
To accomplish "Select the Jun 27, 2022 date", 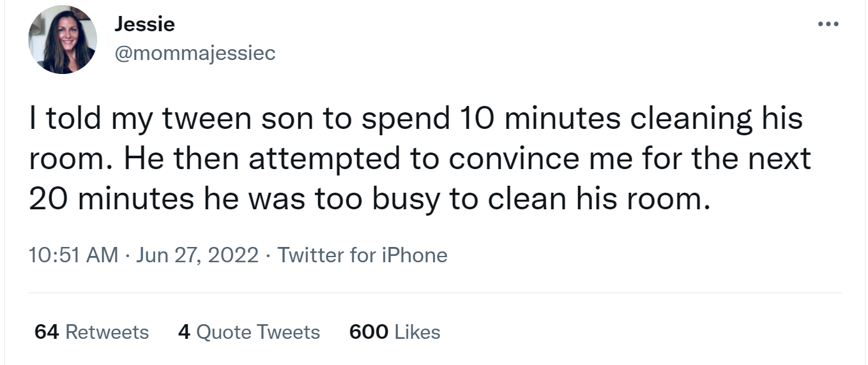I will click(197, 255).
